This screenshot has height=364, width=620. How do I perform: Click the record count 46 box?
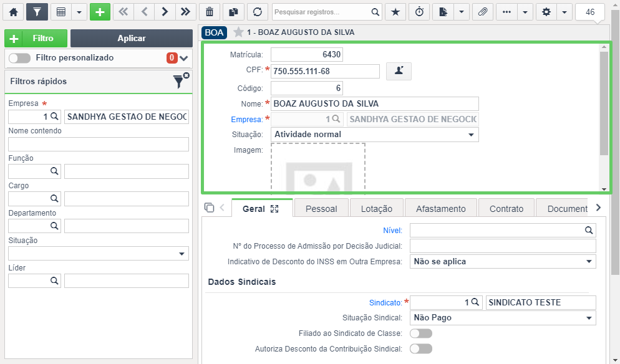590,12
